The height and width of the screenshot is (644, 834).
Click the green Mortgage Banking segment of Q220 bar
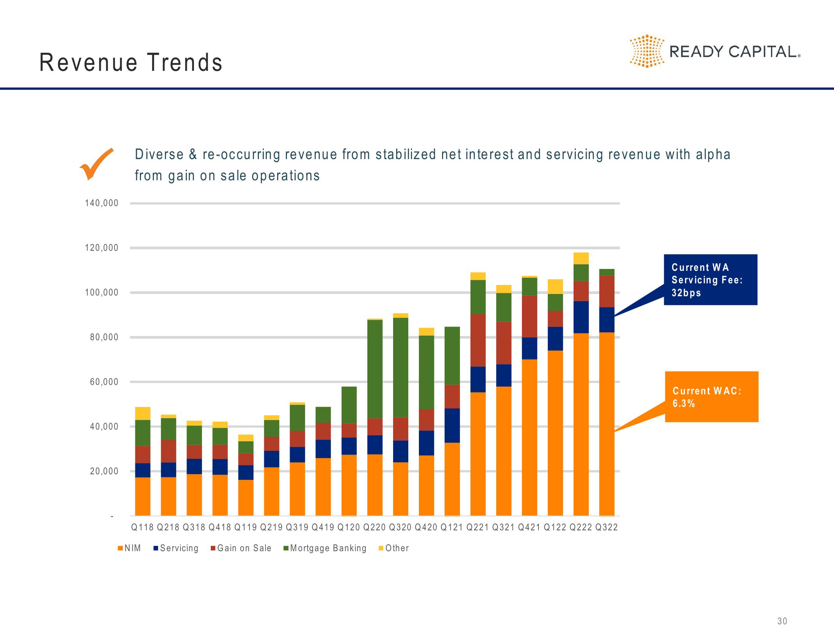tap(375, 369)
